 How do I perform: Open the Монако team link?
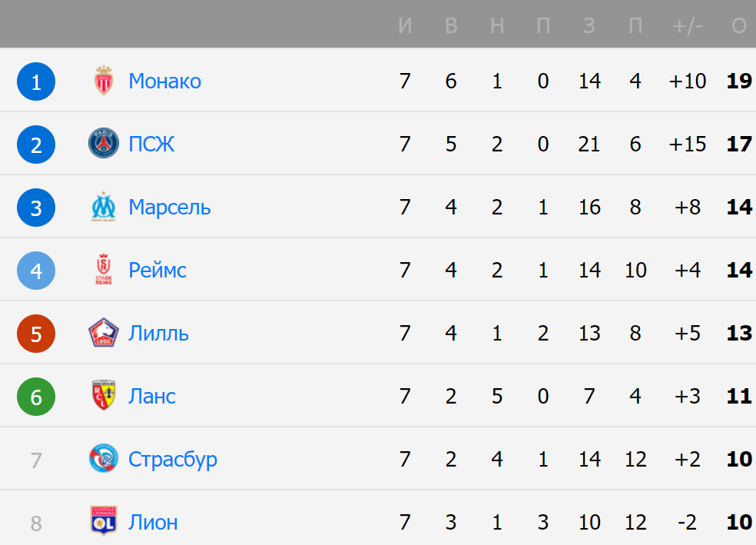pos(165,81)
